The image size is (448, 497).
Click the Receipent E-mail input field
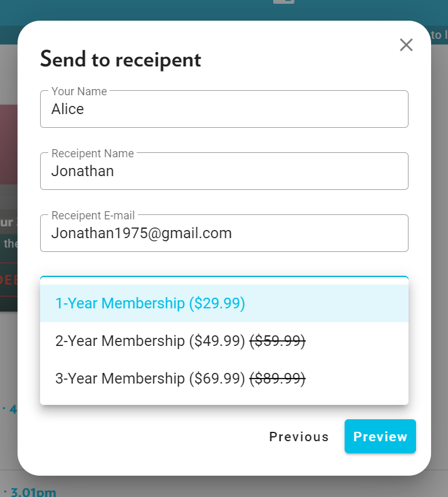point(224,233)
